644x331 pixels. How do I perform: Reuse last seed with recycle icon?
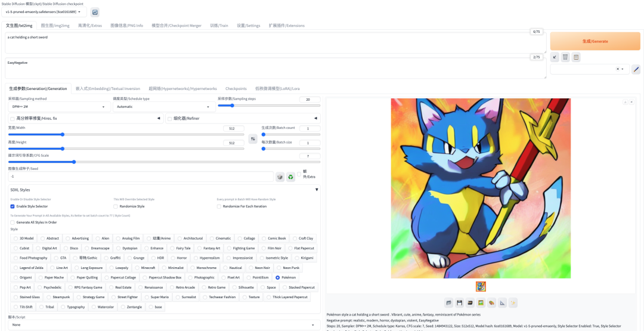click(291, 177)
